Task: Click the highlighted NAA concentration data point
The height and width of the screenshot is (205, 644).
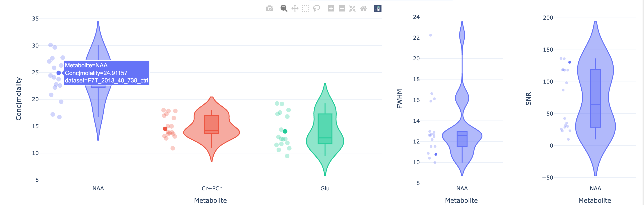Action: 59,73
